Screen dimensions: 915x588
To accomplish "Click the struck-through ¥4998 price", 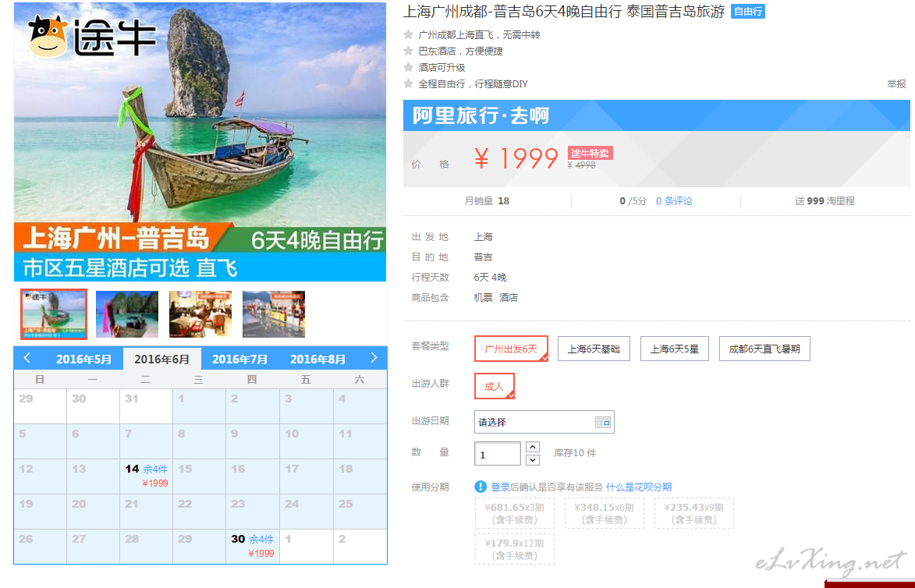I will click(581, 165).
